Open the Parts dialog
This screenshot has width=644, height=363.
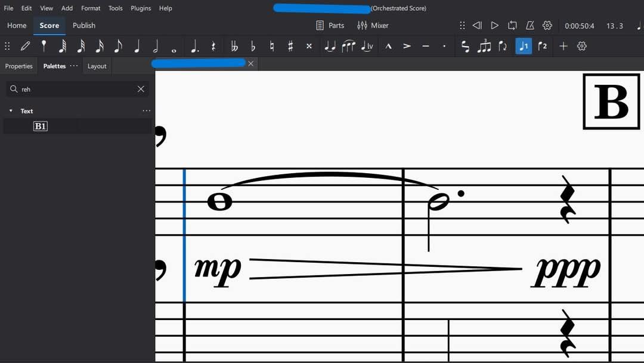click(330, 26)
